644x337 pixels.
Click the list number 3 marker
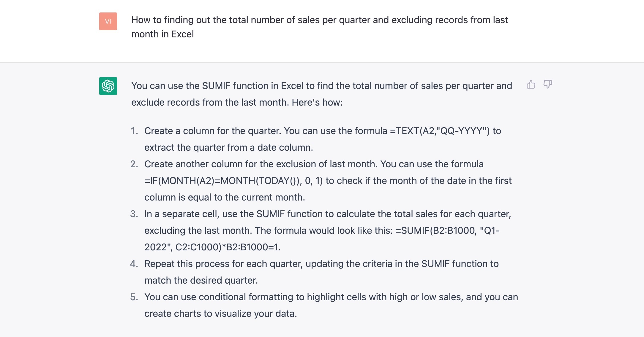point(134,214)
